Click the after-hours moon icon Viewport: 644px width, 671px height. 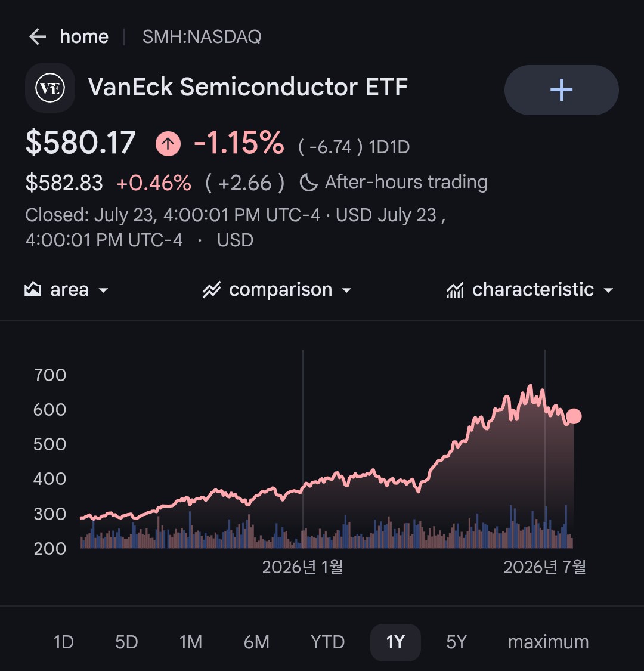click(x=308, y=183)
